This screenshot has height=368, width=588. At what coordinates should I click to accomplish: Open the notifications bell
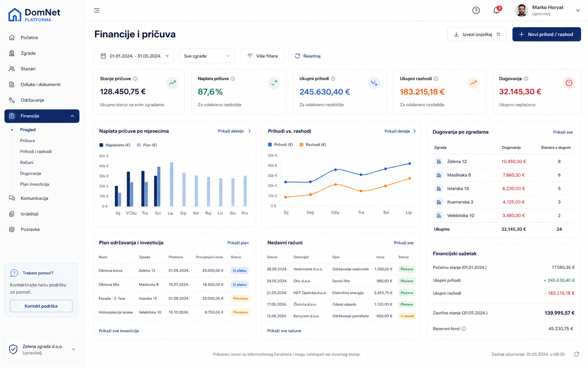coord(496,10)
